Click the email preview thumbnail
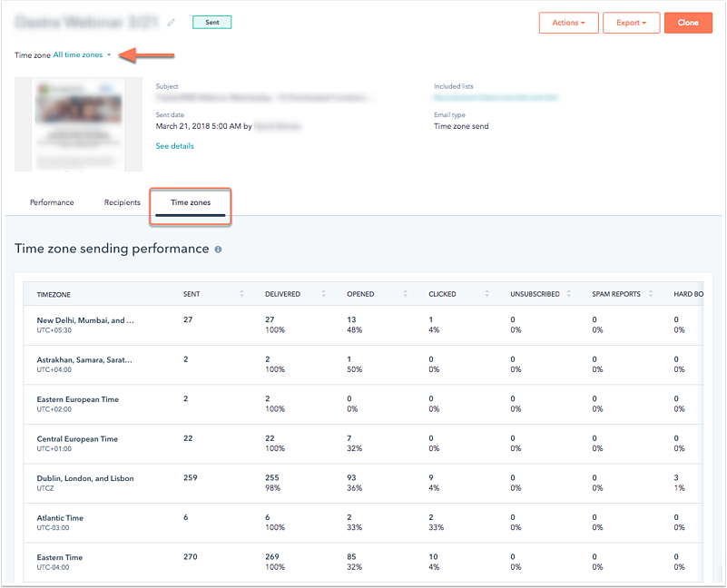Image resolution: width=727 pixels, height=588 pixels. 77,124
